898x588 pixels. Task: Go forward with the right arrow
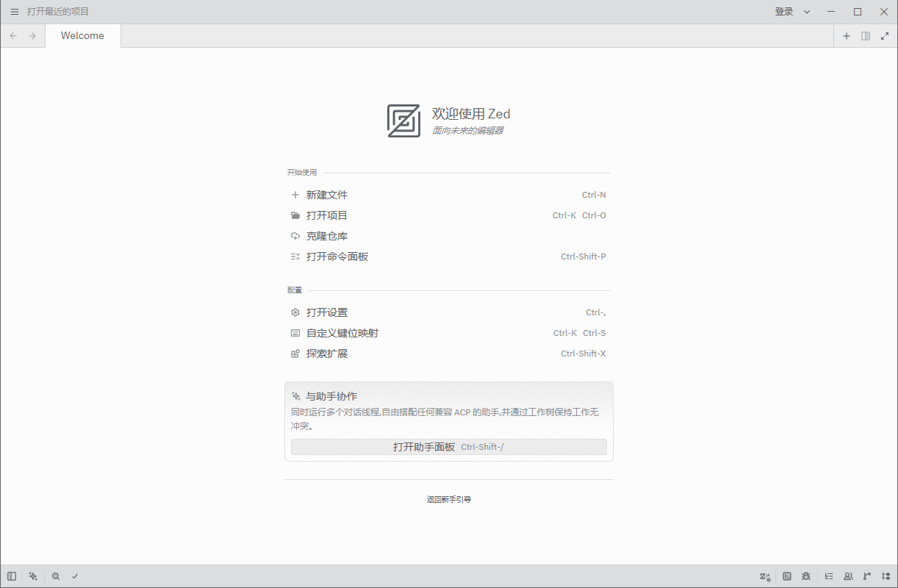point(32,36)
